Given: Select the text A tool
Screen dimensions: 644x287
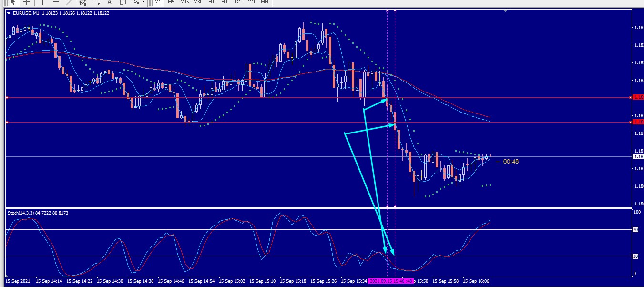Looking at the screenshot, I should [109, 2].
